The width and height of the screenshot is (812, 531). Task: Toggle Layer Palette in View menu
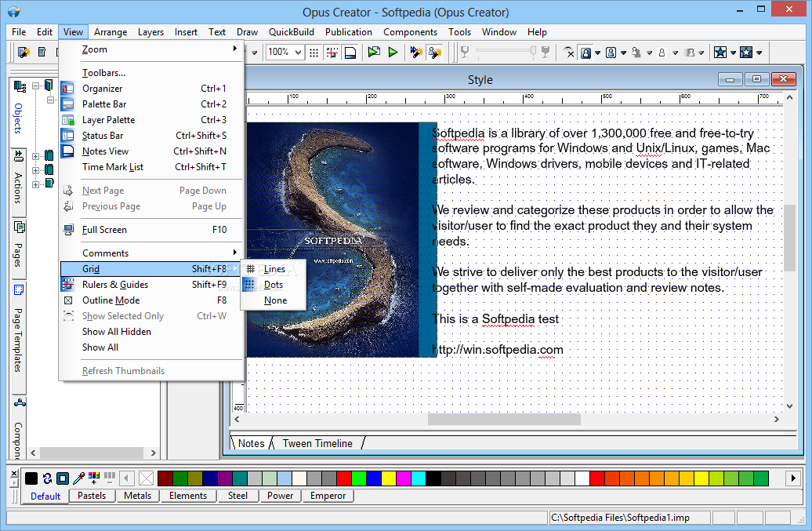click(151, 120)
